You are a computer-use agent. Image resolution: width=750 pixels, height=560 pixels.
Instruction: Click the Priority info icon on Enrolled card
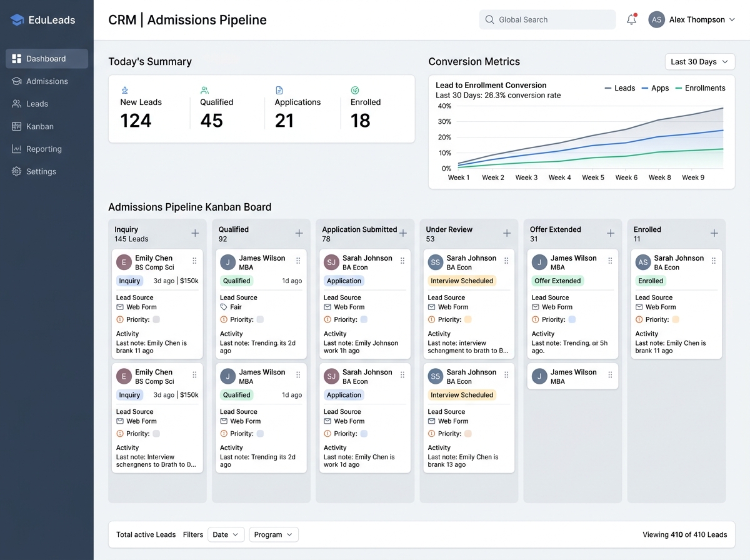click(x=639, y=319)
